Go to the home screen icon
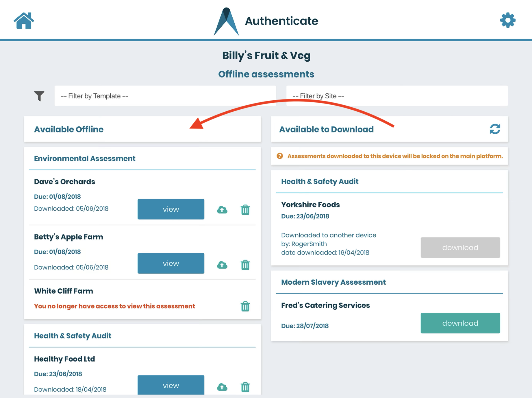The width and height of the screenshot is (532, 398). click(24, 21)
